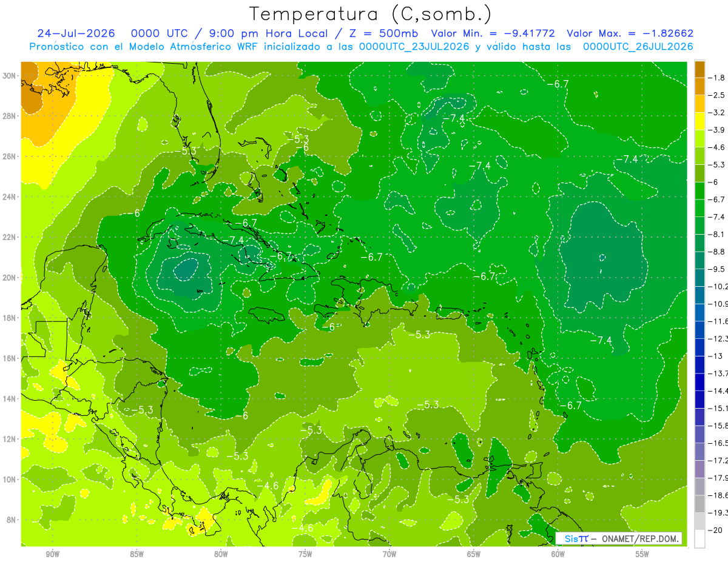Click the -20 colorbar scale label
This screenshot has width=728, height=562.
[715, 530]
